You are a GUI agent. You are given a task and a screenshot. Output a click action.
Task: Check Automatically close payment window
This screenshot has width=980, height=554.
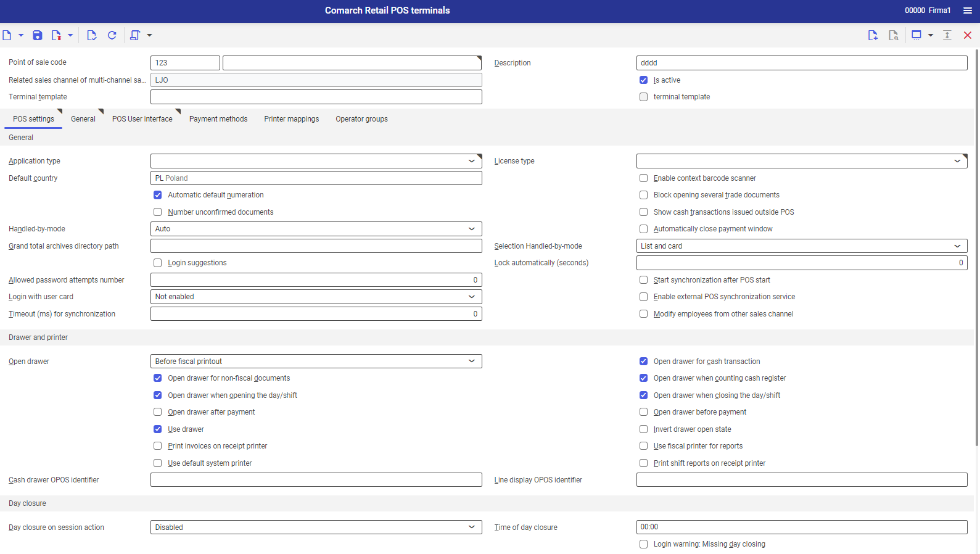644,229
